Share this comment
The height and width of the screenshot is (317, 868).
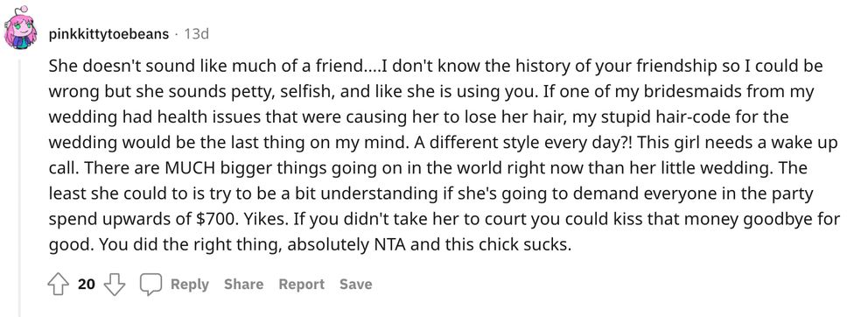click(x=243, y=285)
